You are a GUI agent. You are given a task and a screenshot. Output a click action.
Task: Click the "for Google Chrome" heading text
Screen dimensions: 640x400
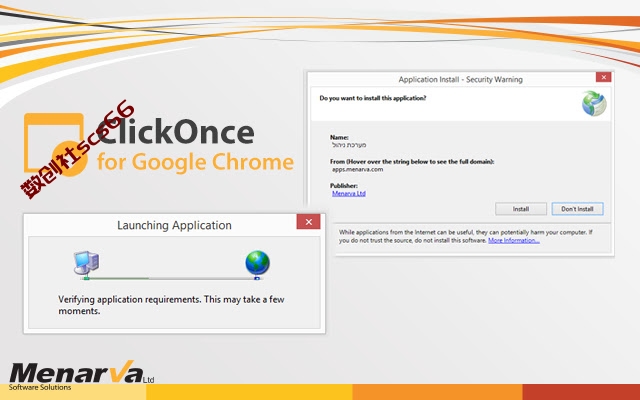click(195, 162)
